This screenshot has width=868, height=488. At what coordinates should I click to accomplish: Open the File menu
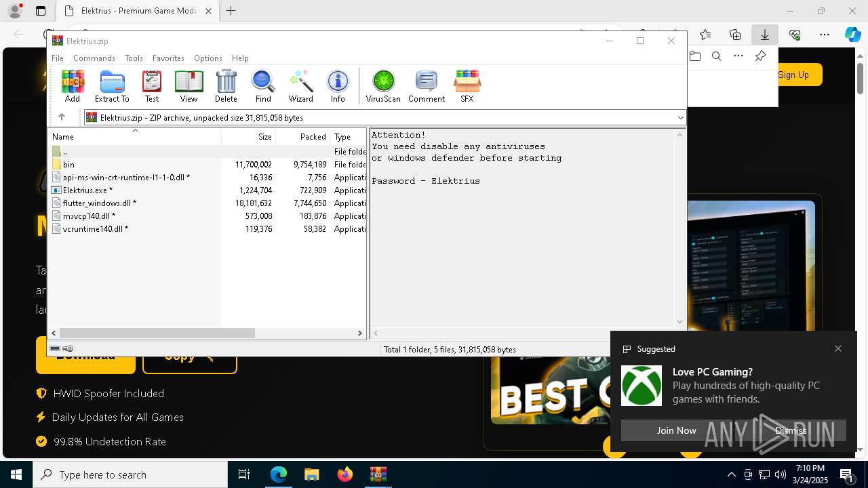[58, 58]
